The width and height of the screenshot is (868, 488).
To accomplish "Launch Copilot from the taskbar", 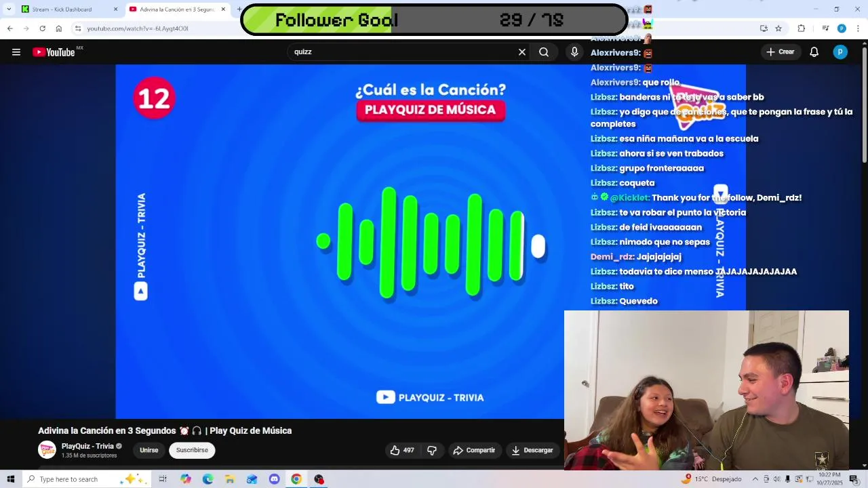I will click(x=186, y=479).
